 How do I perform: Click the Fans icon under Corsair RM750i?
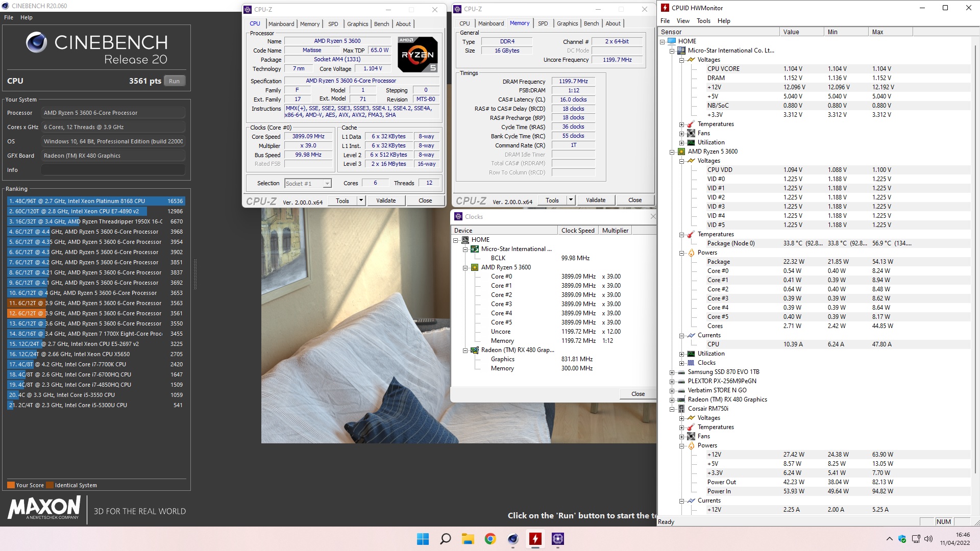pos(691,436)
